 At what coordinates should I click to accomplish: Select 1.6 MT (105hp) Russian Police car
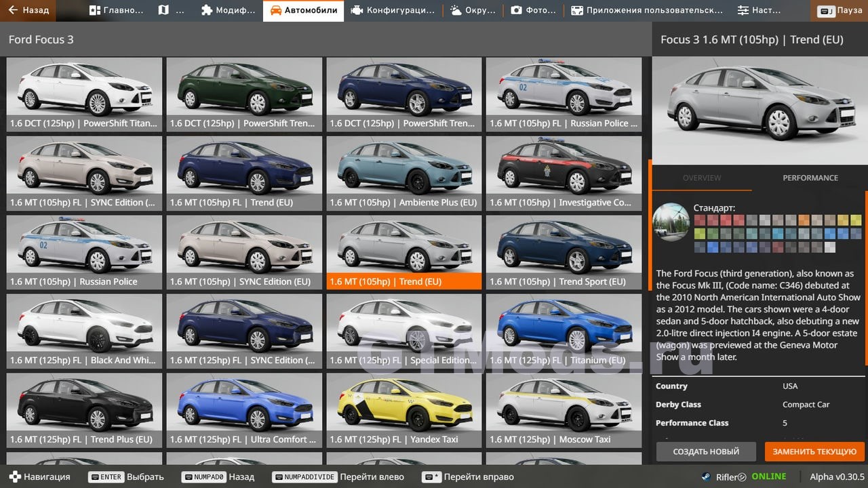coord(84,252)
